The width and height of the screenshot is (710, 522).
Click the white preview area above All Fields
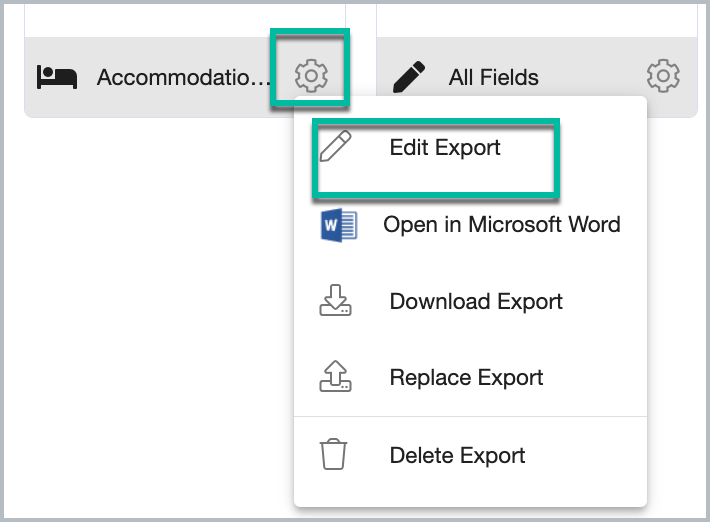coord(537,20)
